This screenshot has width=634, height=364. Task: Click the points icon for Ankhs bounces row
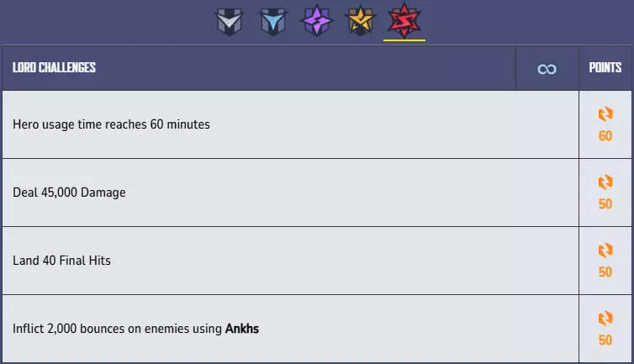(x=605, y=319)
